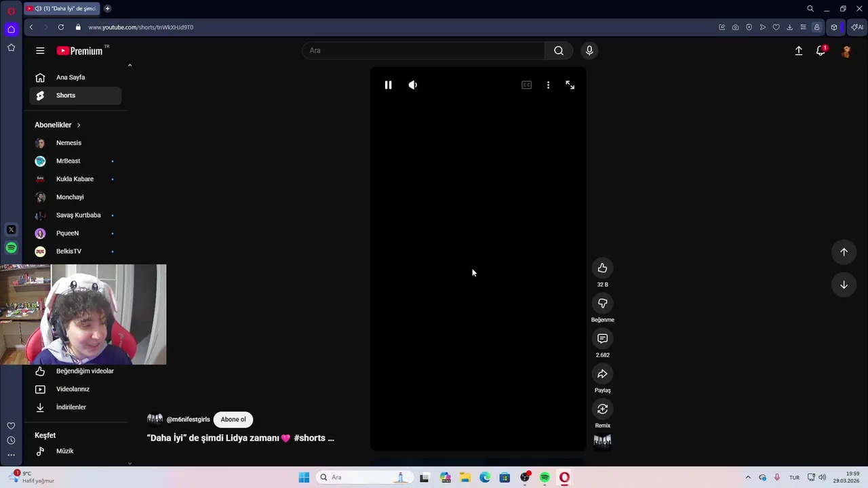This screenshot has height=488, width=868.
Task: Dislike the Short (Beğenme)
Action: (x=602, y=303)
